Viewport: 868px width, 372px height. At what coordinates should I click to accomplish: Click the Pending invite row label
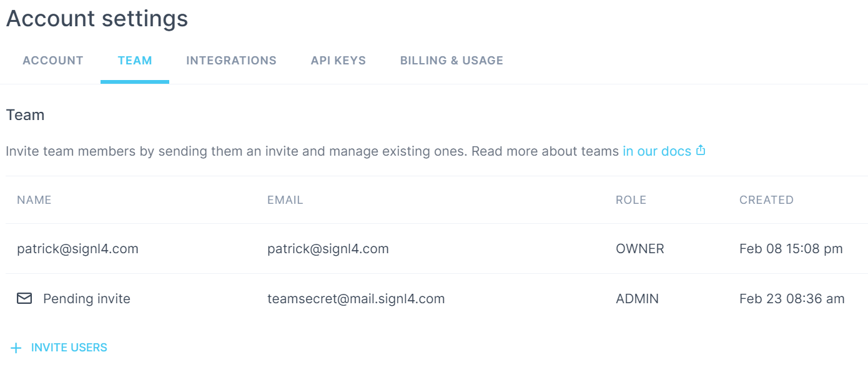click(x=87, y=299)
